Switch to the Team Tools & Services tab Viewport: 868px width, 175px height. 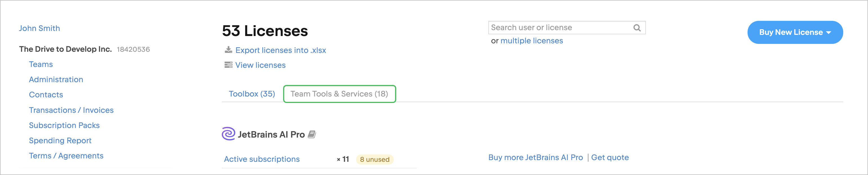[339, 94]
